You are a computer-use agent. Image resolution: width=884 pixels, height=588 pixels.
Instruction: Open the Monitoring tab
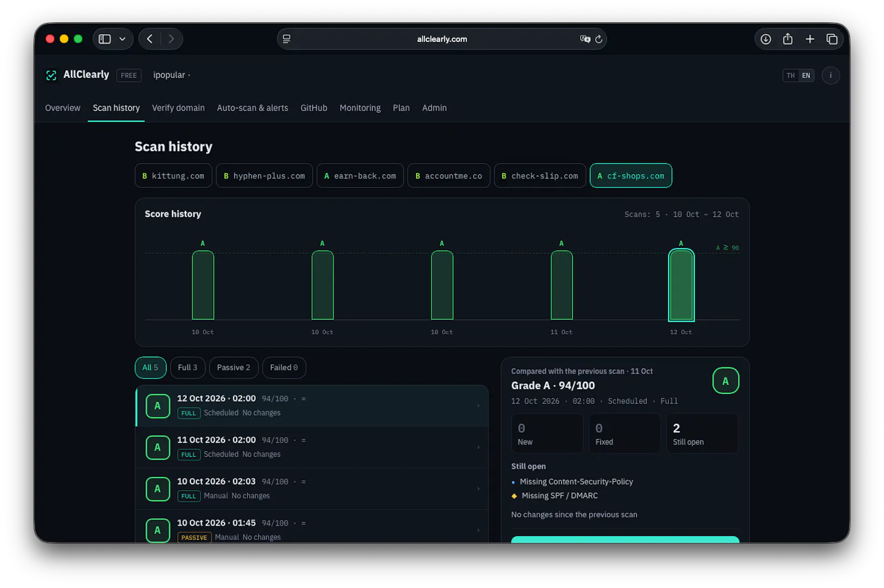(x=360, y=108)
